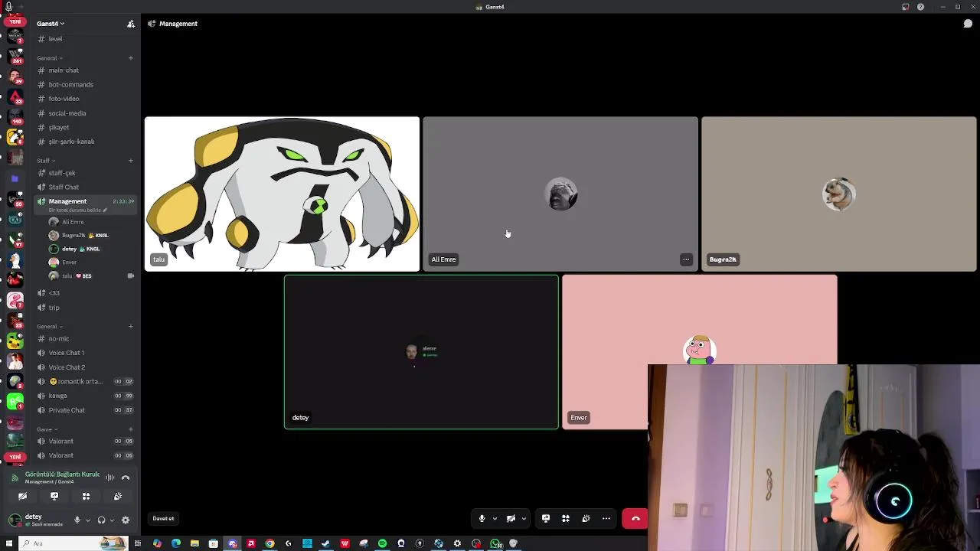Viewport: 980px width, 551px height.
Task: Collapse the General voice category above no-mic
Action: click(49, 327)
